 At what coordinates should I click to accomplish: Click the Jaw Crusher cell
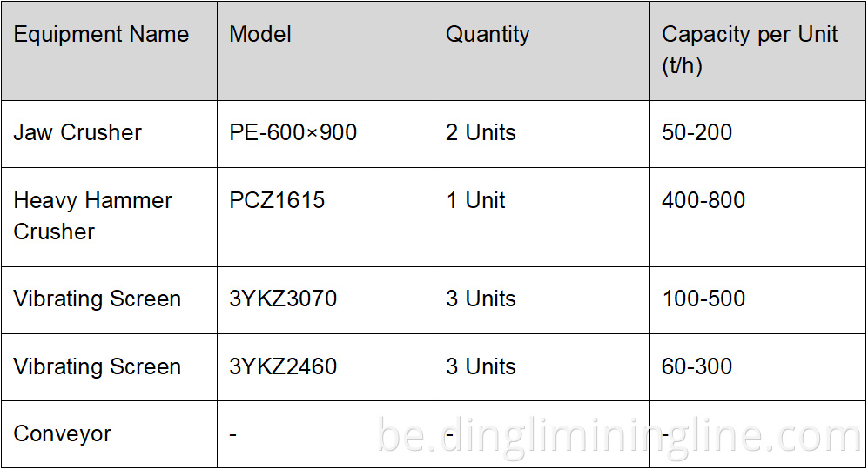(77, 132)
